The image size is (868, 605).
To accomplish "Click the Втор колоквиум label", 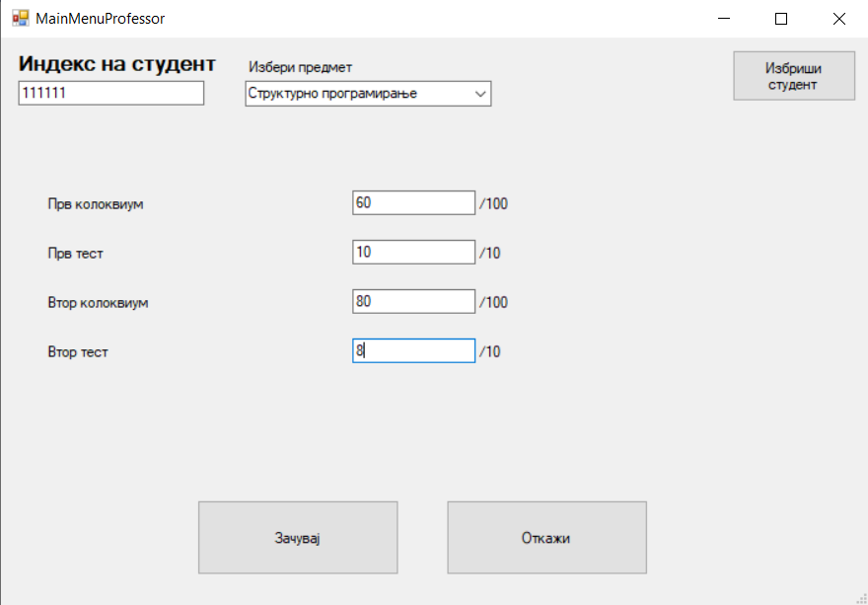I will tap(98, 302).
